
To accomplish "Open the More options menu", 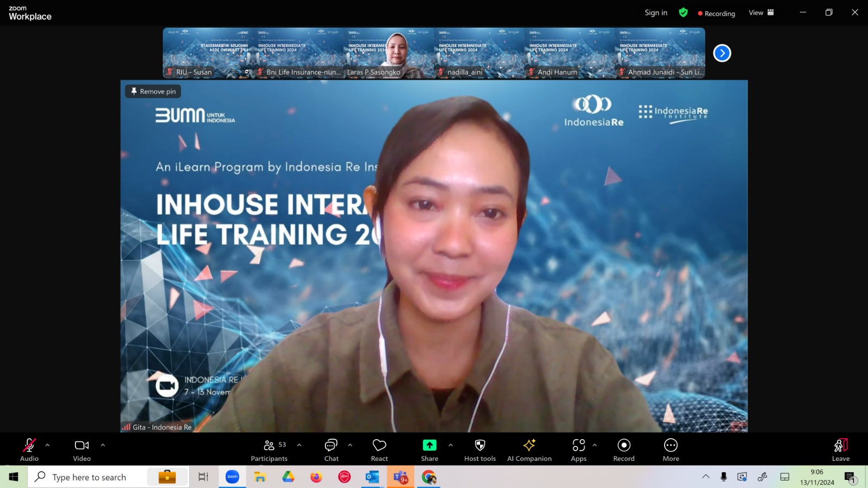I will click(671, 450).
